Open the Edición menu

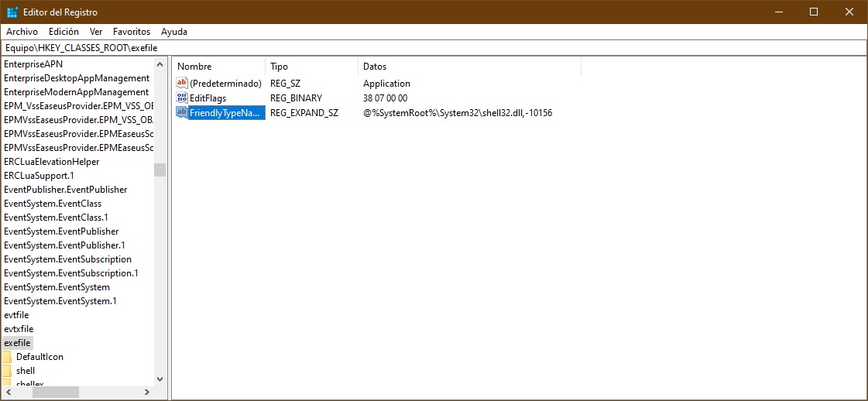63,32
